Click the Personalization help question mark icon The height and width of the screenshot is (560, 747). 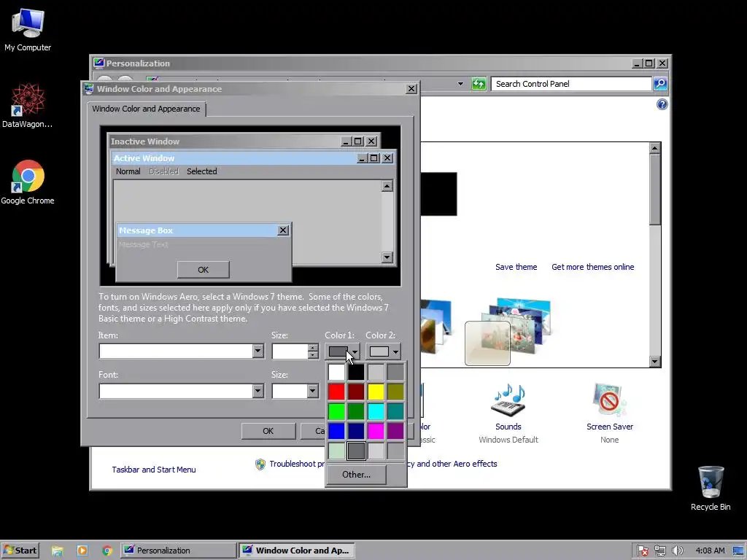coord(662,104)
